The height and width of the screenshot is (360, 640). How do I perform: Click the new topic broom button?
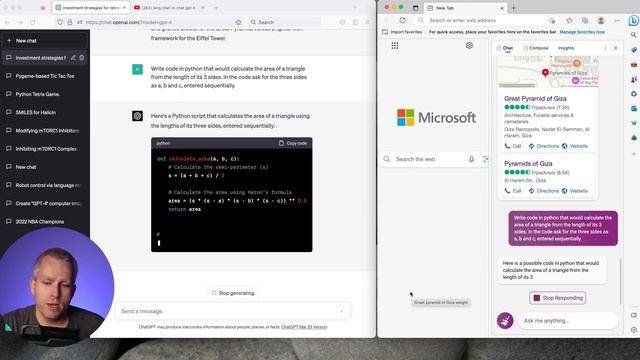[x=505, y=321]
